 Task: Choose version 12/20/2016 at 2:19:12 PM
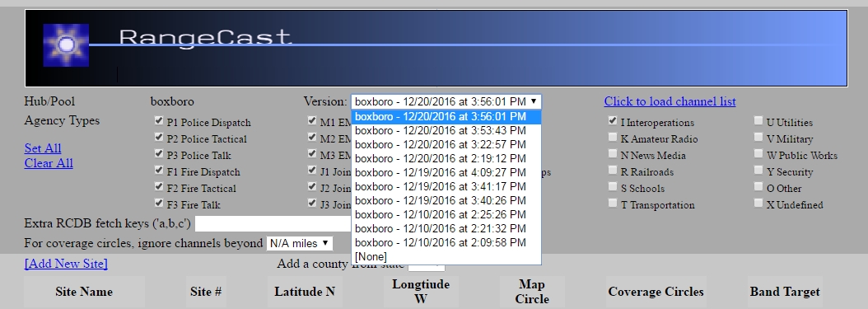446,158
